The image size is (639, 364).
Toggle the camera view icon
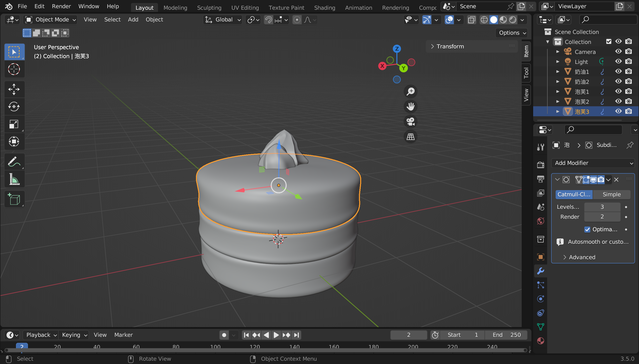pyautogui.click(x=410, y=122)
